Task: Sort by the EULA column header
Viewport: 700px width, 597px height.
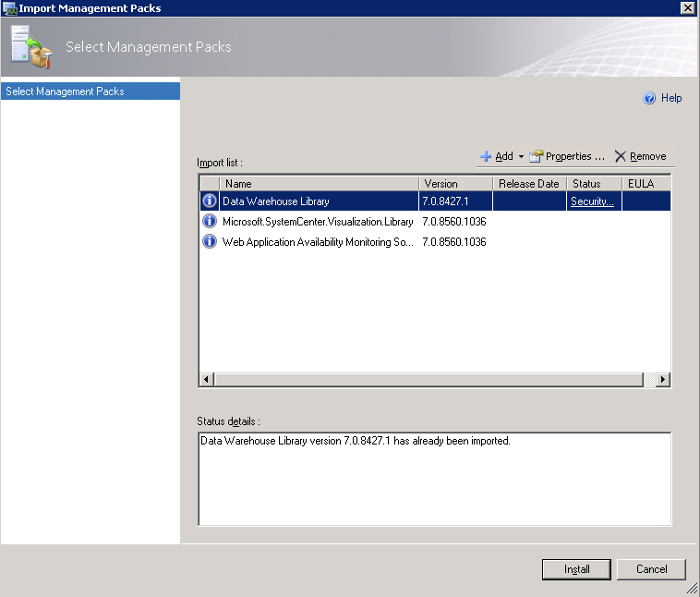Action: coord(646,184)
